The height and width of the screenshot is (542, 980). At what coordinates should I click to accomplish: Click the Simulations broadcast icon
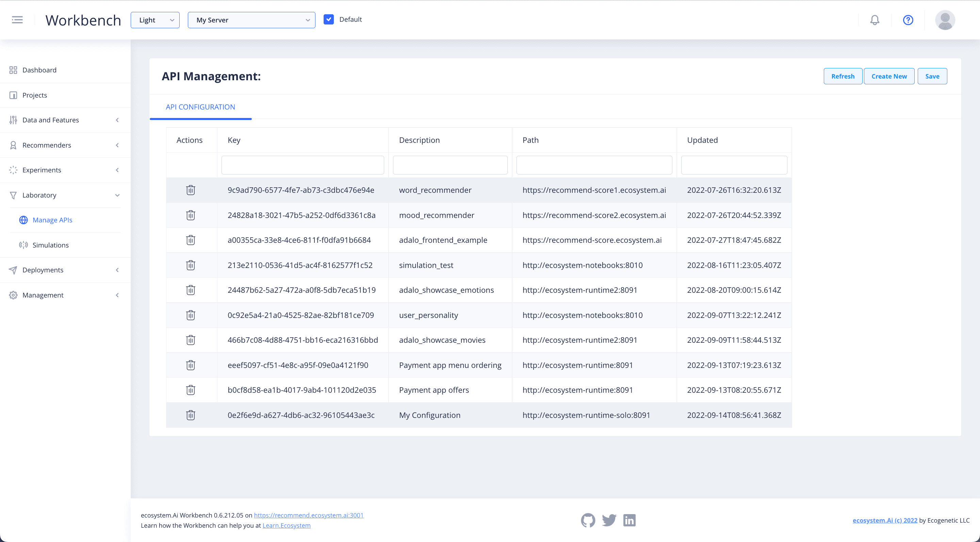[x=23, y=245]
